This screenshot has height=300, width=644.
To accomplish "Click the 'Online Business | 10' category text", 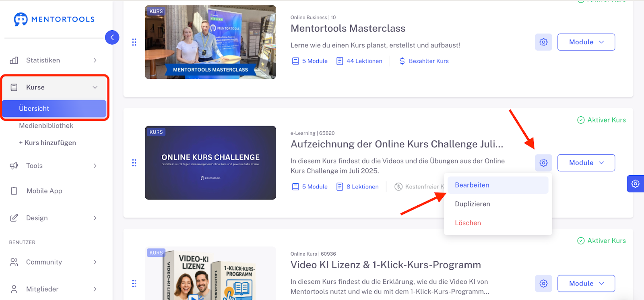I will (x=313, y=17).
